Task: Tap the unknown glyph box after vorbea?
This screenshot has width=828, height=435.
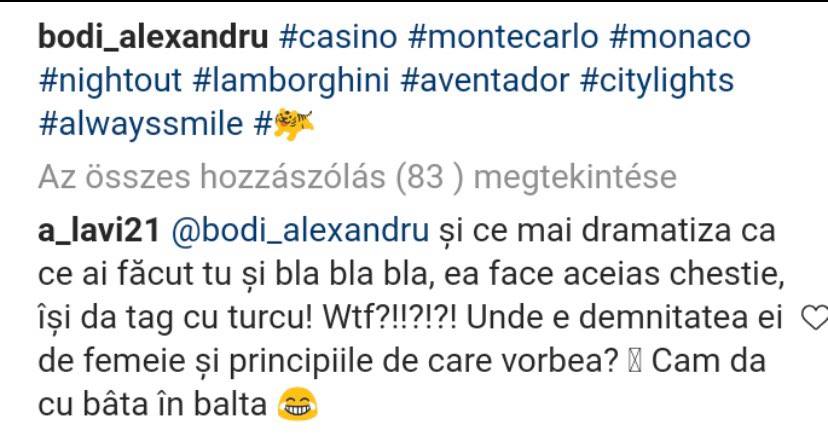Action: tap(635, 362)
